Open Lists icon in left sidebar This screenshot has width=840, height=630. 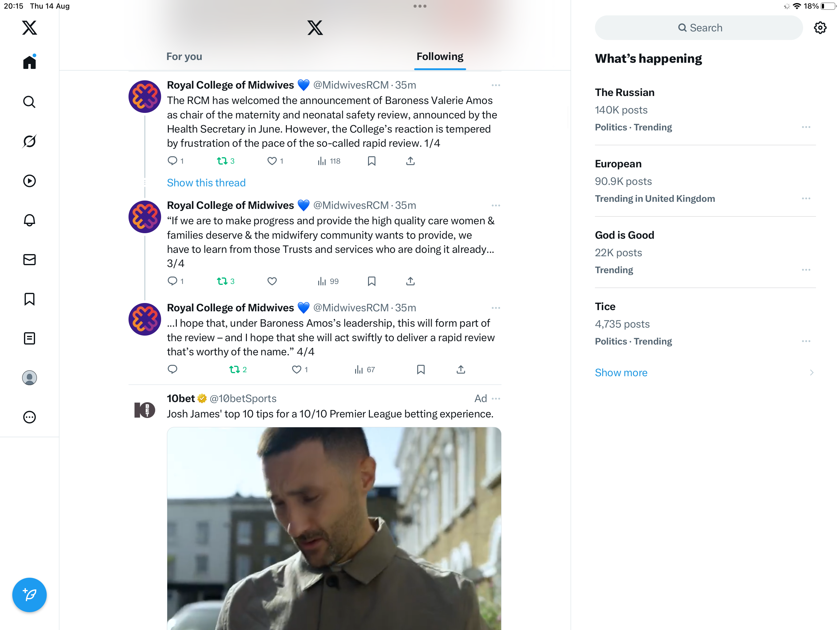[x=29, y=338]
